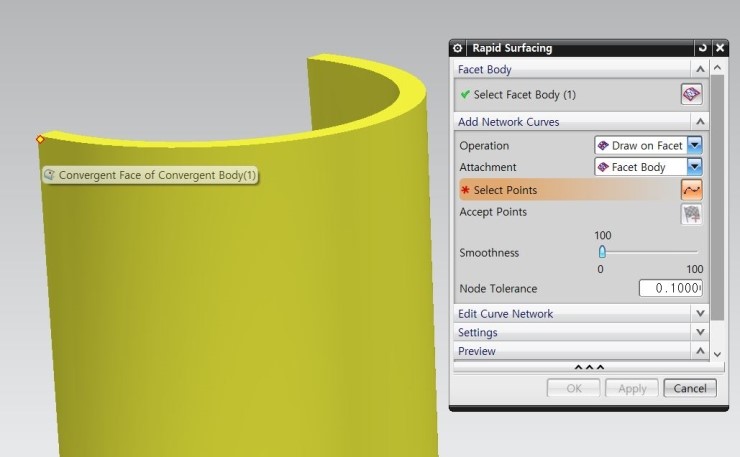Open the Attachment dropdown

[695, 167]
